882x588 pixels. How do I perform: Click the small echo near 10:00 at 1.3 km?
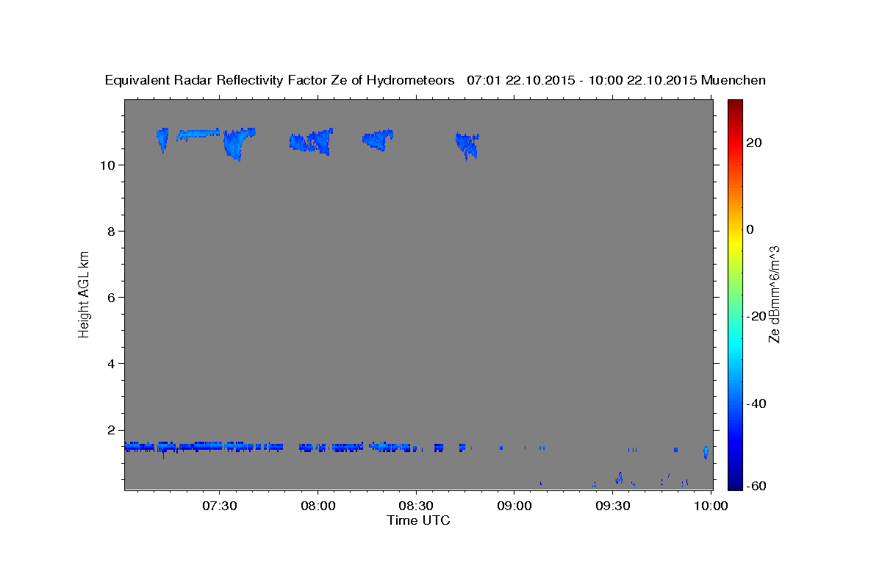pyautogui.click(x=706, y=452)
